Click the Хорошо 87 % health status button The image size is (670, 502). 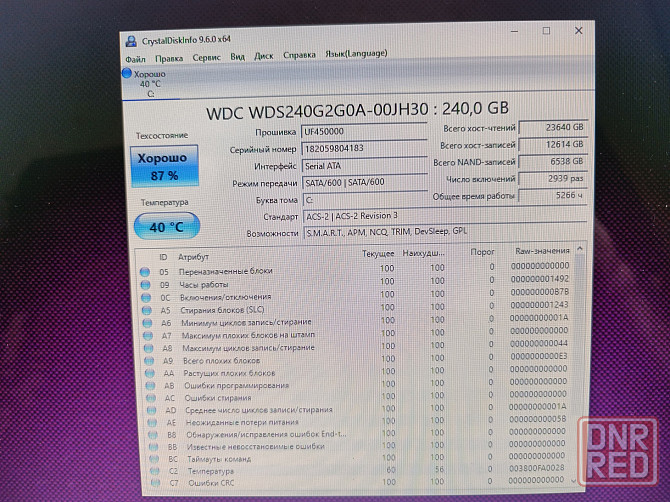point(164,166)
